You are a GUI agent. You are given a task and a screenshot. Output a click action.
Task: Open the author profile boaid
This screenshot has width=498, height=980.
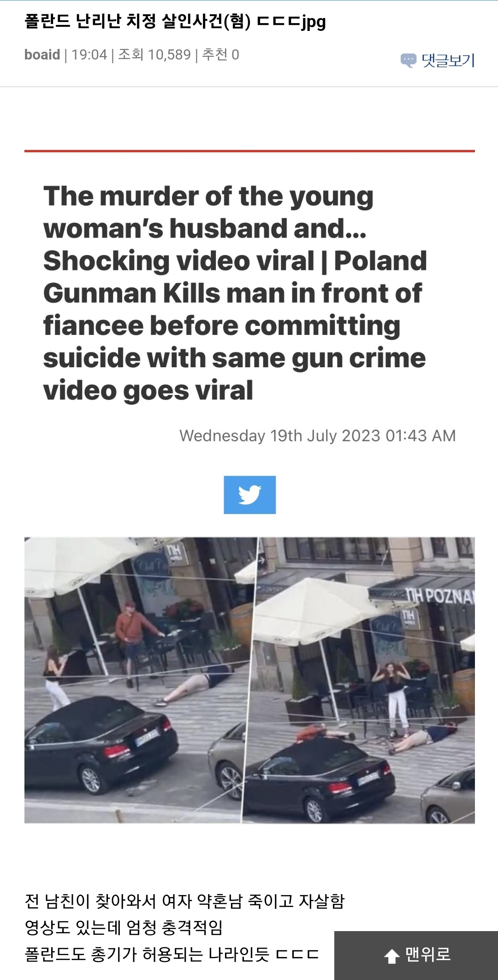click(x=42, y=54)
